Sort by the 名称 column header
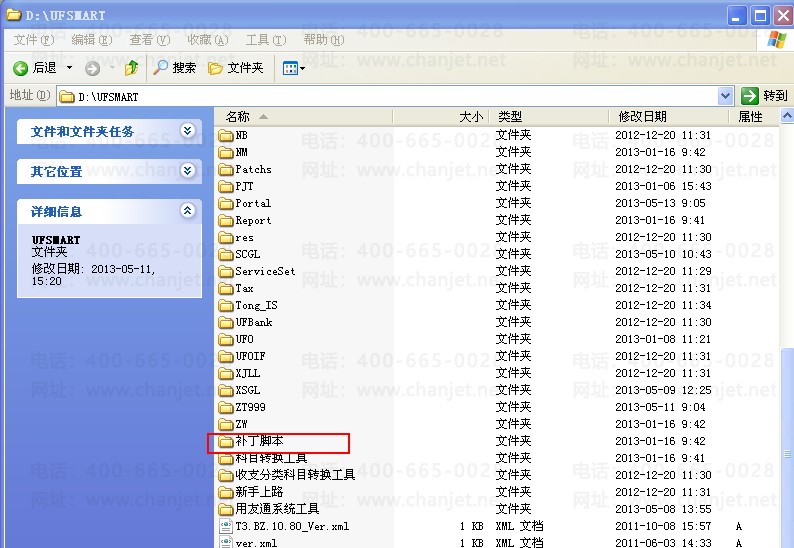Screen dimensions: 794x548 (x=304, y=117)
